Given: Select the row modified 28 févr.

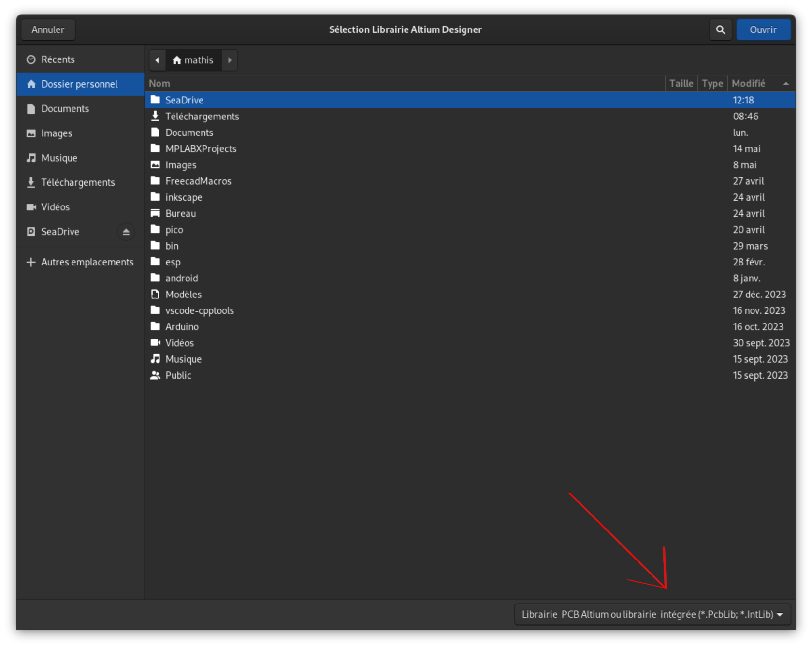Looking at the screenshot, I should pos(470,262).
